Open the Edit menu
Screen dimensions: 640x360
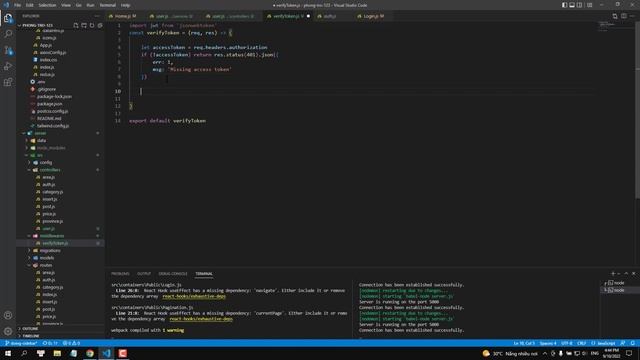30,5
